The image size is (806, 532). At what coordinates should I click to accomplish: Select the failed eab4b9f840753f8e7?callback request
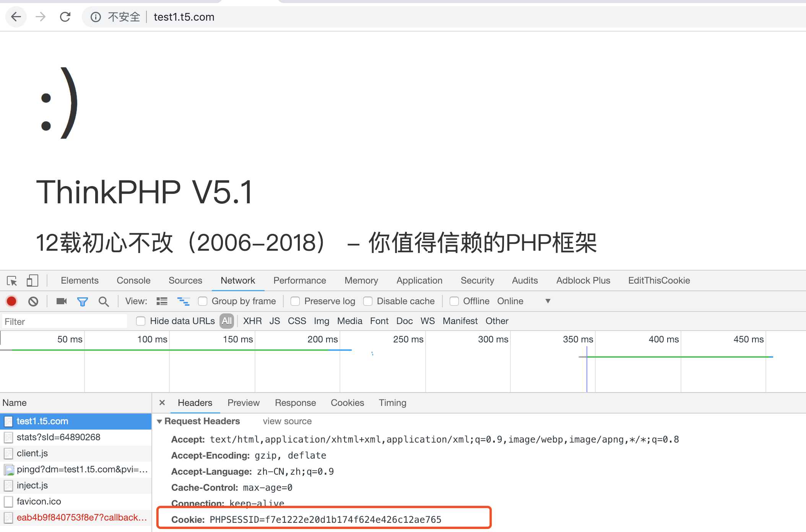[x=76, y=518]
